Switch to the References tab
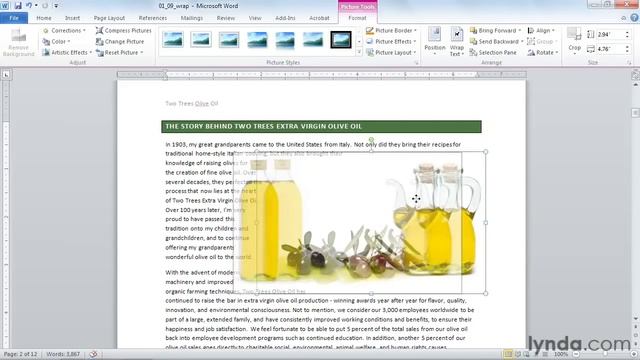The height and width of the screenshot is (360, 640). pos(153,18)
